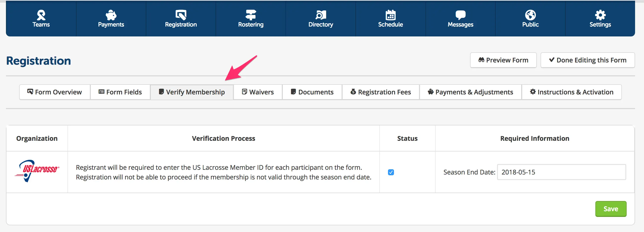Image resolution: width=644 pixels, height=232 pixels.
Task: Open the Teams section icon
Action: tap(41, 15)
